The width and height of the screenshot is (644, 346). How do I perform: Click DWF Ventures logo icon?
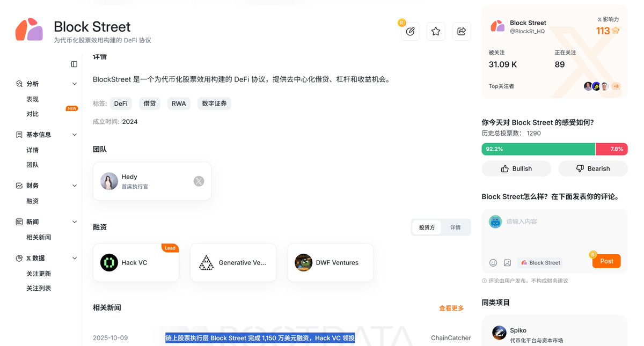coord(303,262)
